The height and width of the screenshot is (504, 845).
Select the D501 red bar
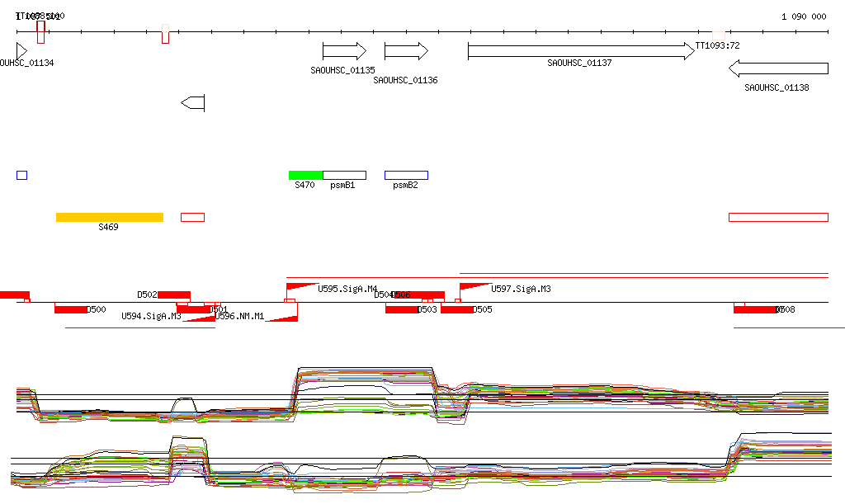pyautogui.click(x=193, y=309)
